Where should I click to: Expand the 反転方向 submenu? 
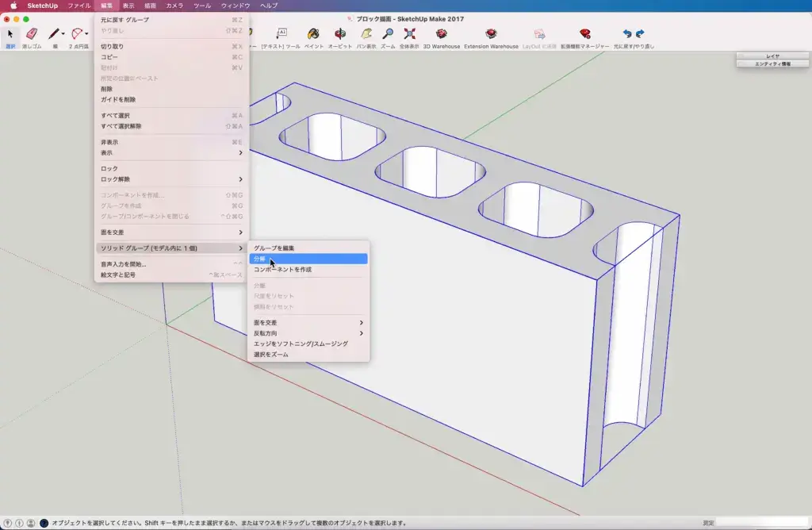308,333
